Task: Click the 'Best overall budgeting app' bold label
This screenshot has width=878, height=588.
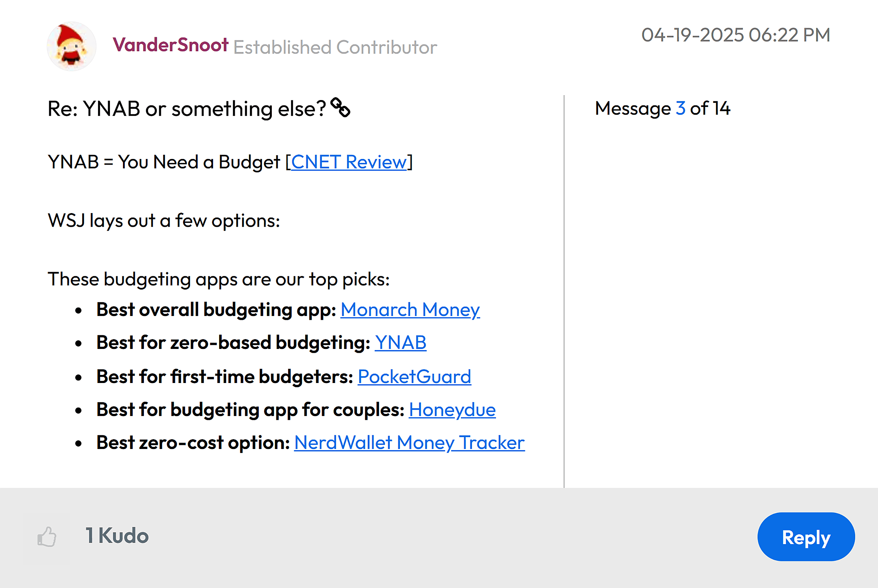Action: click(216, 310)
